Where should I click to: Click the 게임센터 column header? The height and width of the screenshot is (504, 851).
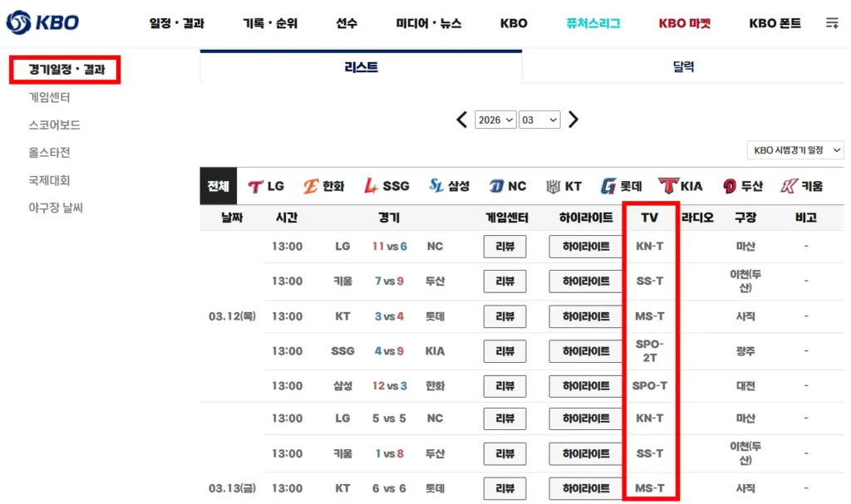[x=506, y=218]
